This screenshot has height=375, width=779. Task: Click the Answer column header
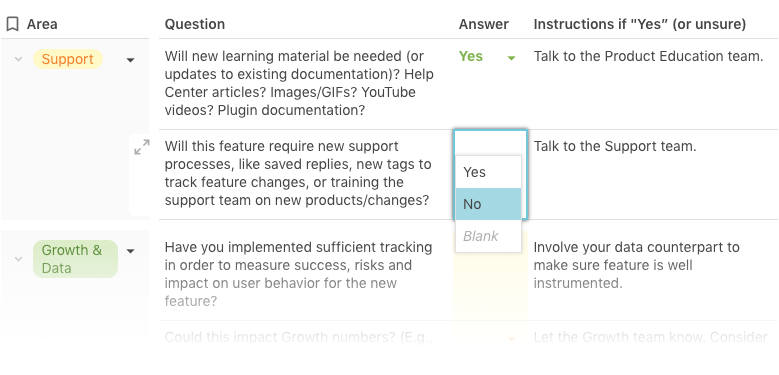coord(483,24)
